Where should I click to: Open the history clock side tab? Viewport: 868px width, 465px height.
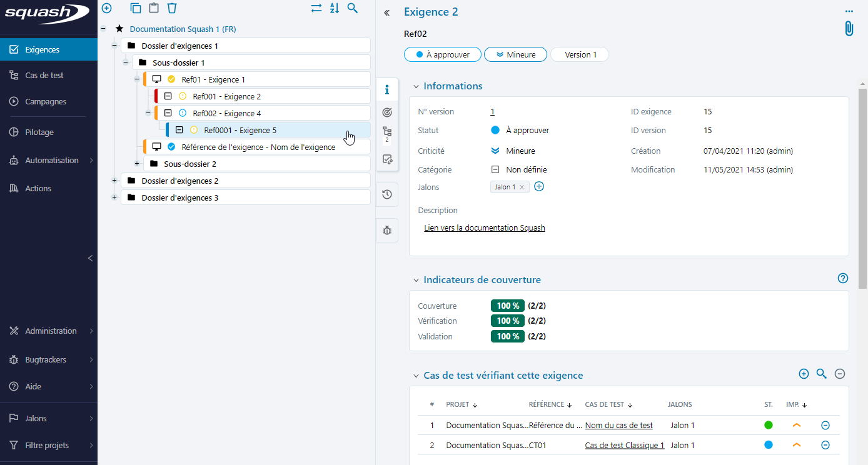(x=387, y=194)
